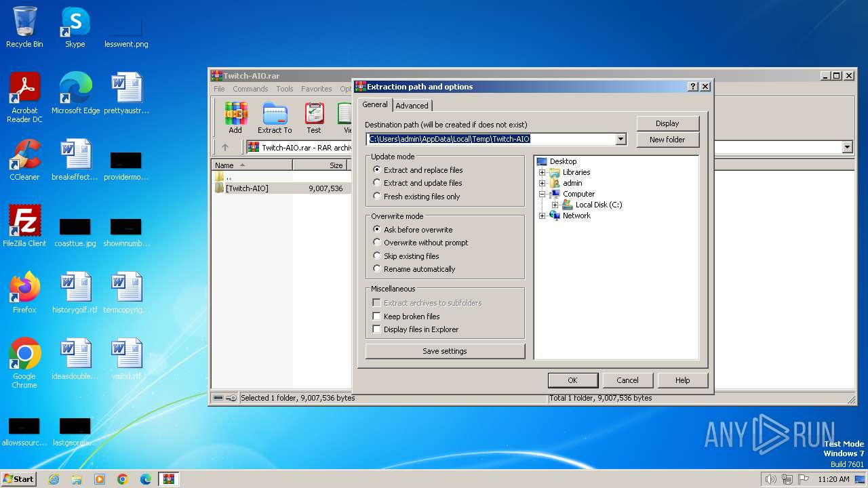The width and height of the screenshot is (868, 488).
Task: Click the Add toolbar icon in WinRAR
Action: (235, 118)
